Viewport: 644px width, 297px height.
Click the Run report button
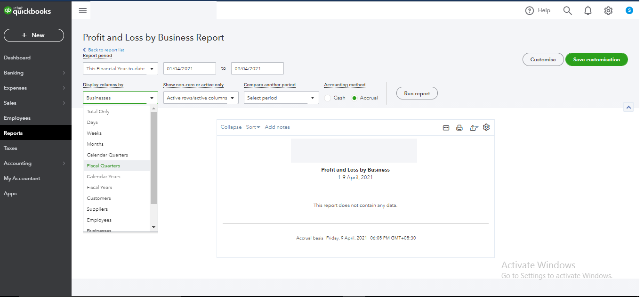coord(417,93)
